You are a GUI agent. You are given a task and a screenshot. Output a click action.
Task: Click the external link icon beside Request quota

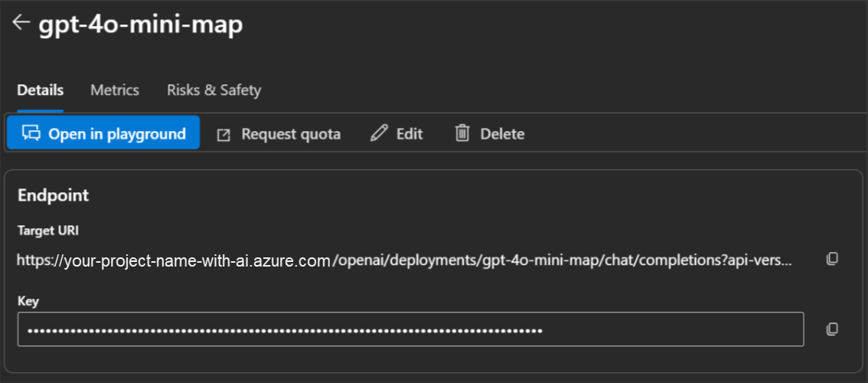(224, 135)
